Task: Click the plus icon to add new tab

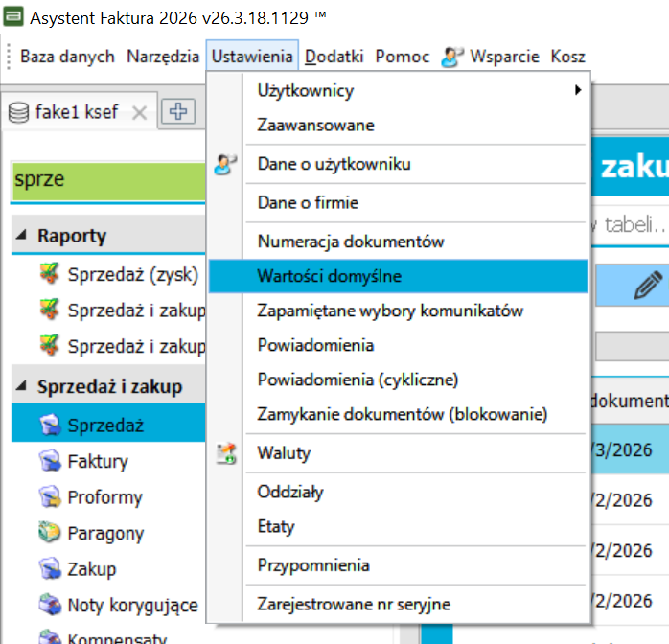Action: [177, 111]
